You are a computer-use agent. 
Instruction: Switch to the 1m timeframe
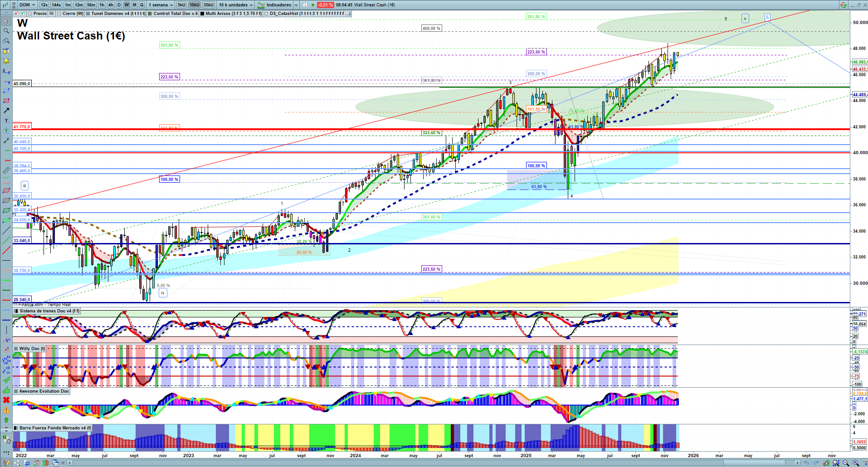(68, 5)
